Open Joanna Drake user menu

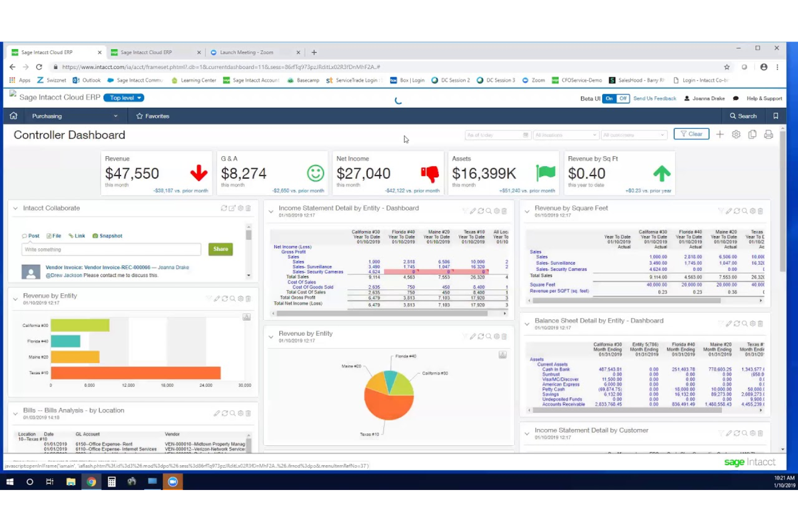coord(705,99)
